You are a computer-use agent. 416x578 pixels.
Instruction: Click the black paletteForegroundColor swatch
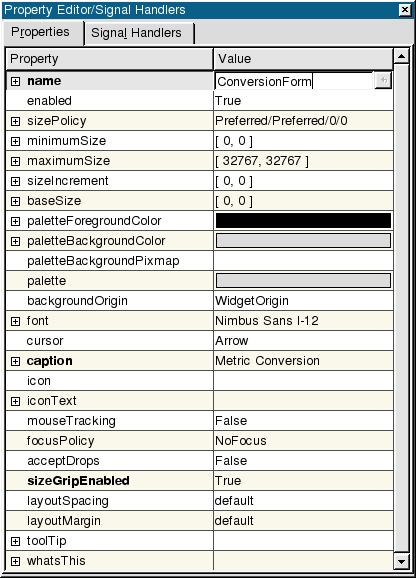click(x=303, y=221)
